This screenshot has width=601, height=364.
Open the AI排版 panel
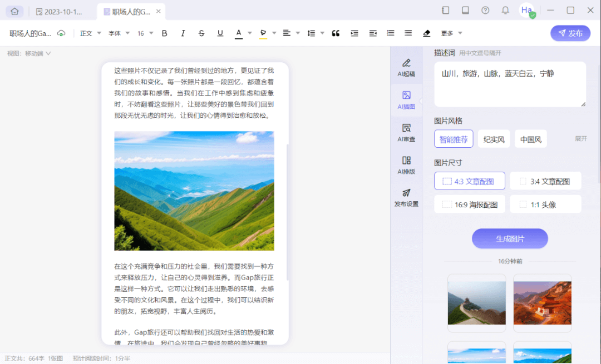[407, 165]
